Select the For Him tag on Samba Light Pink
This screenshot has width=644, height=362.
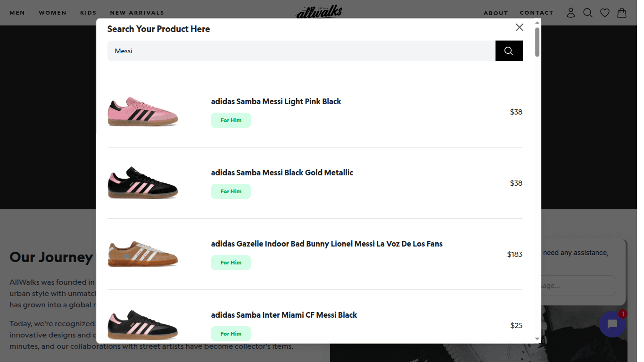pos(231,120)
